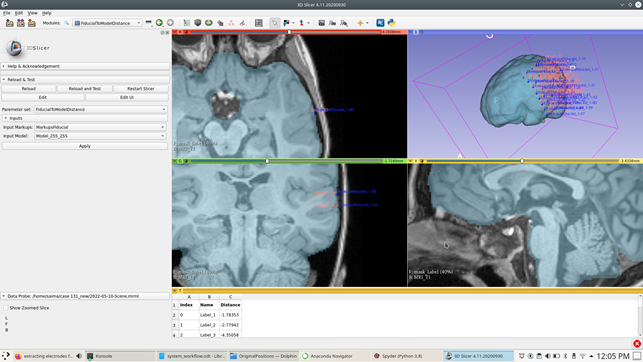This screenshot has width=643, height=362.
Task: Click the restore scene view icon
Action: tap(344, 23)
